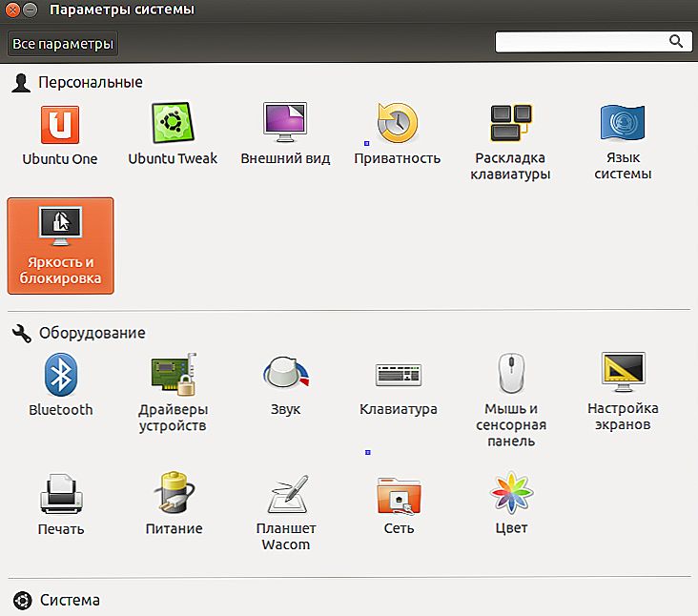Image resolution: width=698 pixels, height=616 pixels.
Task: Click the Параметры системы window title
Action: 122,10
